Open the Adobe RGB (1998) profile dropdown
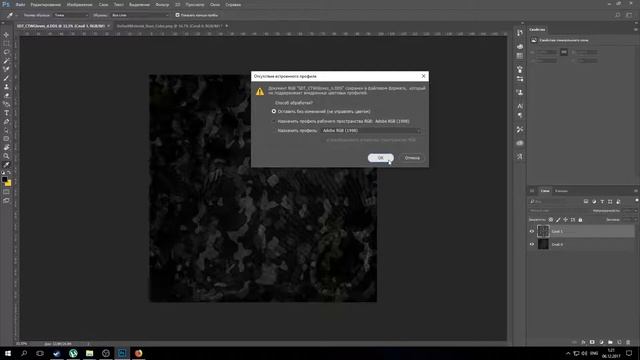Viewport: 640px width, 360px height. 371,131
